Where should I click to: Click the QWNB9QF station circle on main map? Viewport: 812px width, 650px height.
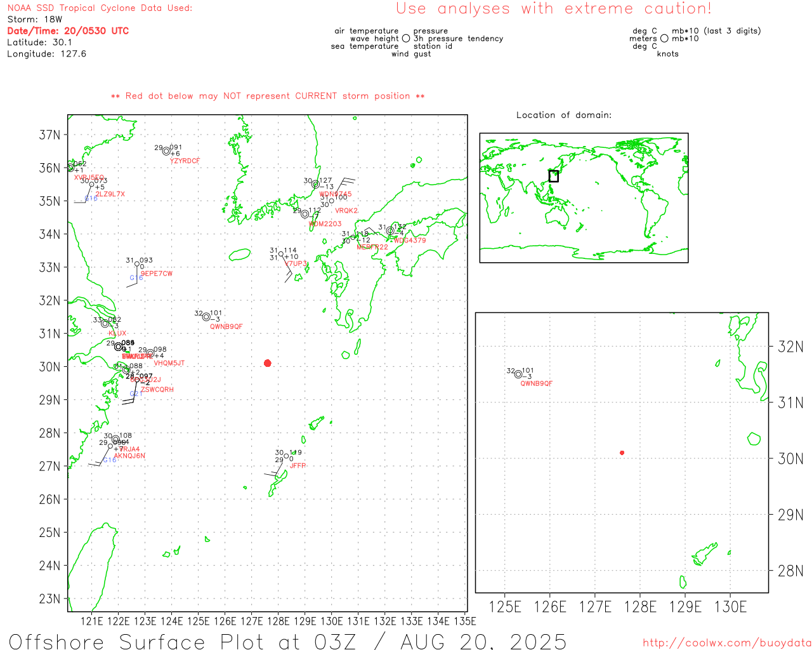point(206,317)
